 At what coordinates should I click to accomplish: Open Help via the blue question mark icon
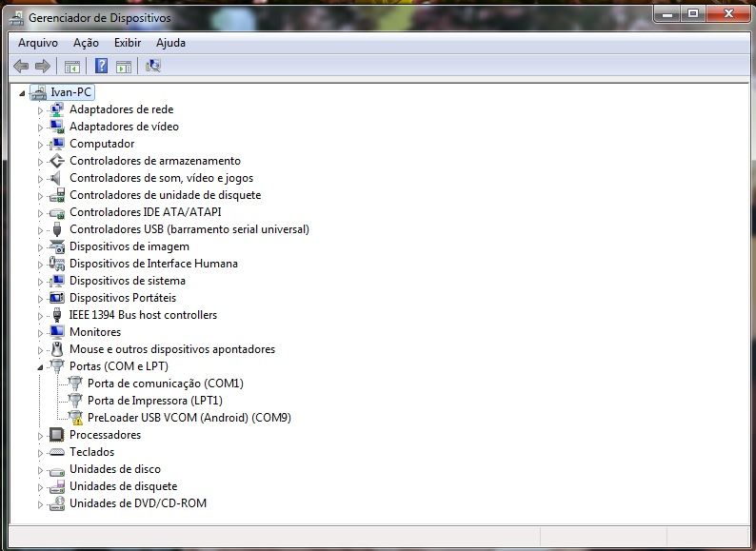pyautogui.click(x=101, y=66)
